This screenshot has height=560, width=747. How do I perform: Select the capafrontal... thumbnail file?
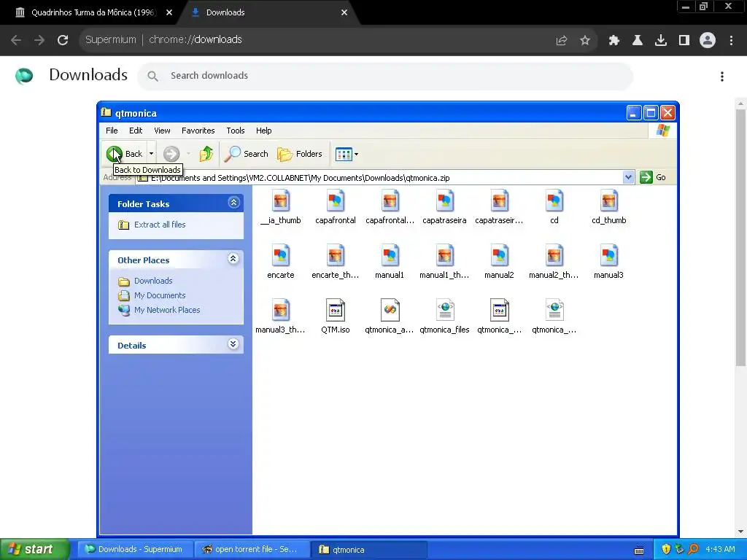point(390,208)
